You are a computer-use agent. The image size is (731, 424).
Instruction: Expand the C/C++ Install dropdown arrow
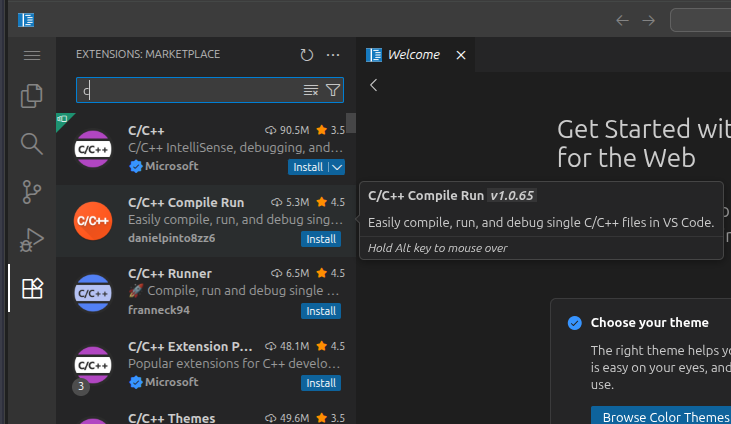(x=338, y=167)
